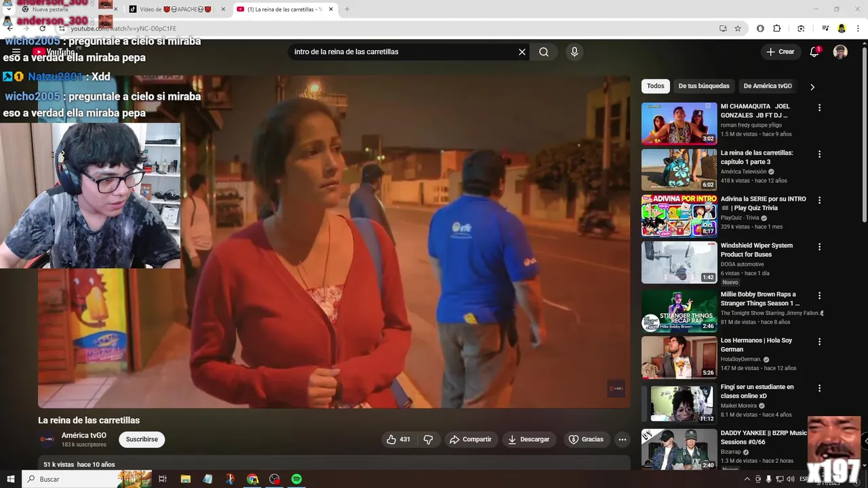
Task: Open Task View from the taskbar
Action: coord(163,479)
